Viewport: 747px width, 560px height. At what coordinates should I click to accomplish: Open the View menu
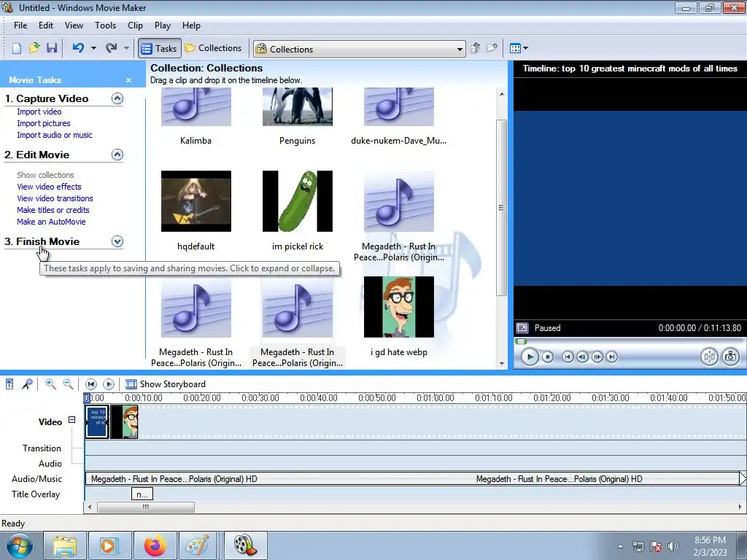[x=74, y=26]
